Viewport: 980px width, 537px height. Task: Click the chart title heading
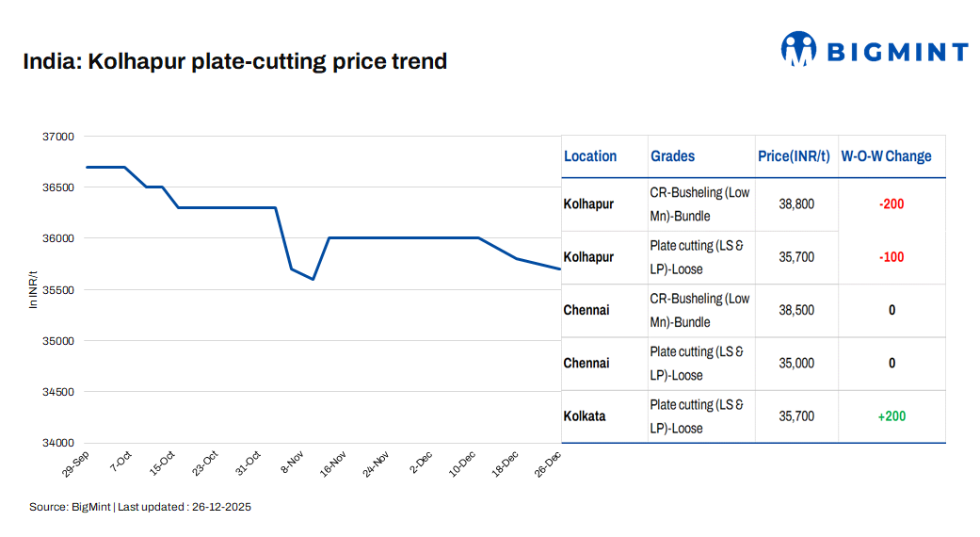[234, 62]
